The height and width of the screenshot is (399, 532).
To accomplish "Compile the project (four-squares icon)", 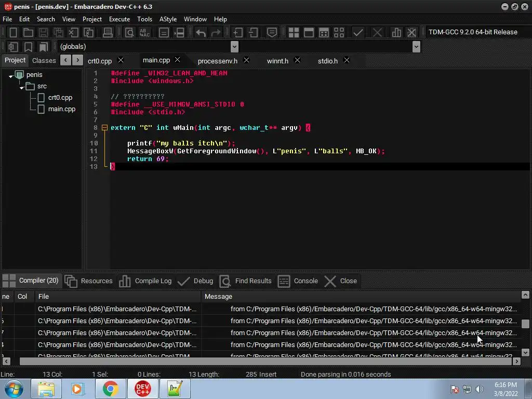I will [x=294, y=33].
